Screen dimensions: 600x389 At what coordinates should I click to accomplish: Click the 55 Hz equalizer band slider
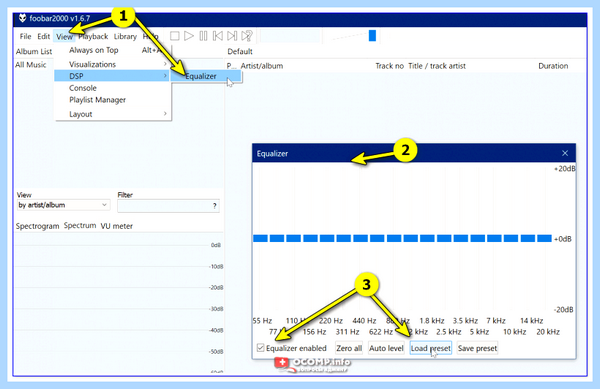tap(260, 238)
